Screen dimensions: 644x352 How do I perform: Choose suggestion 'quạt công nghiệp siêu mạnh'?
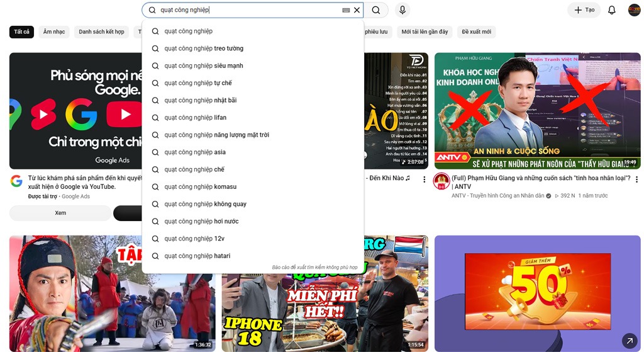[253, 65]
